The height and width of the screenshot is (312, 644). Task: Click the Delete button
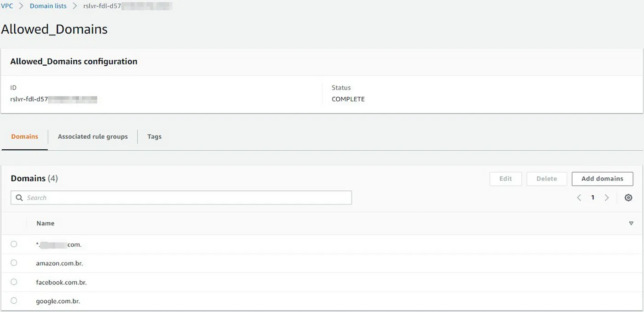[x=546, y=179]
